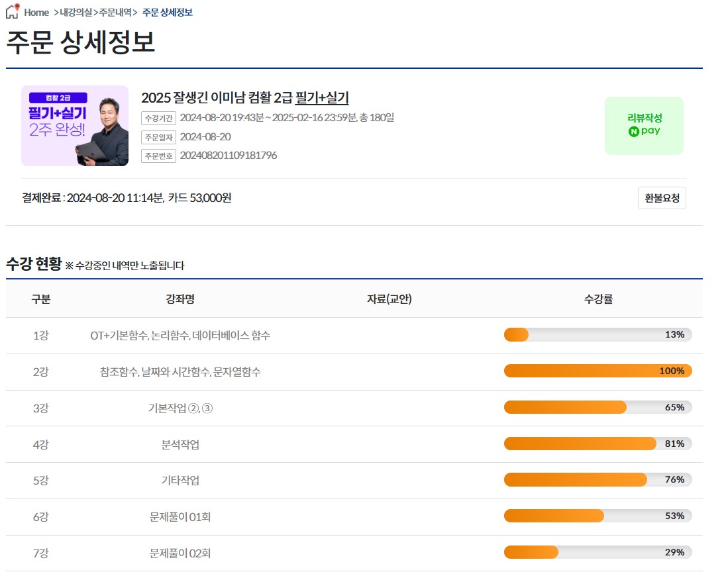Click the 리뷰작성 N pay button

coord(644,125)
